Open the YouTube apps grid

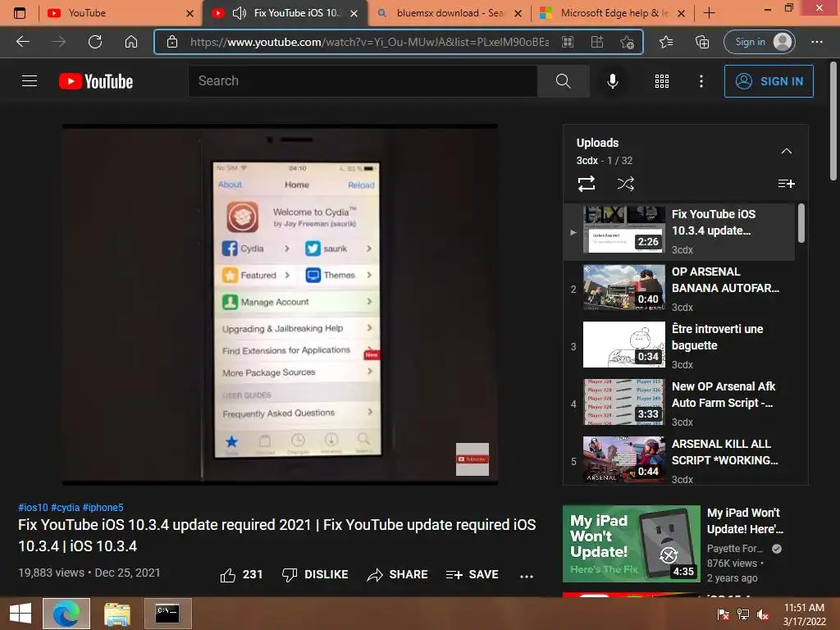pos(662,81)
